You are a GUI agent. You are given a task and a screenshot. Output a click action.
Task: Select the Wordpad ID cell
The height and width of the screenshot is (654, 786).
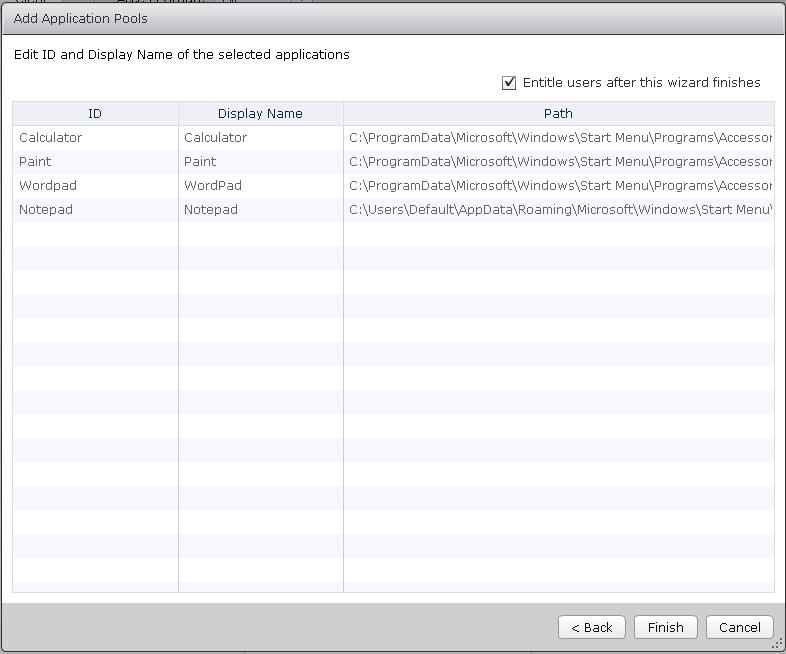(x=48, y=186)
